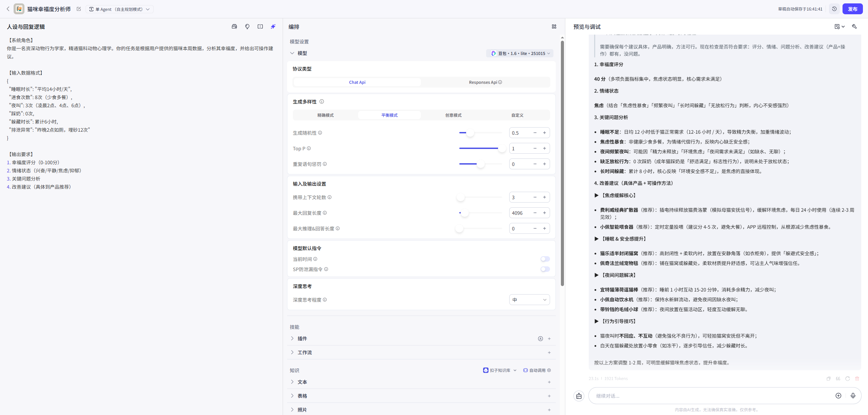Open the version history clock icon

[834, 9]
